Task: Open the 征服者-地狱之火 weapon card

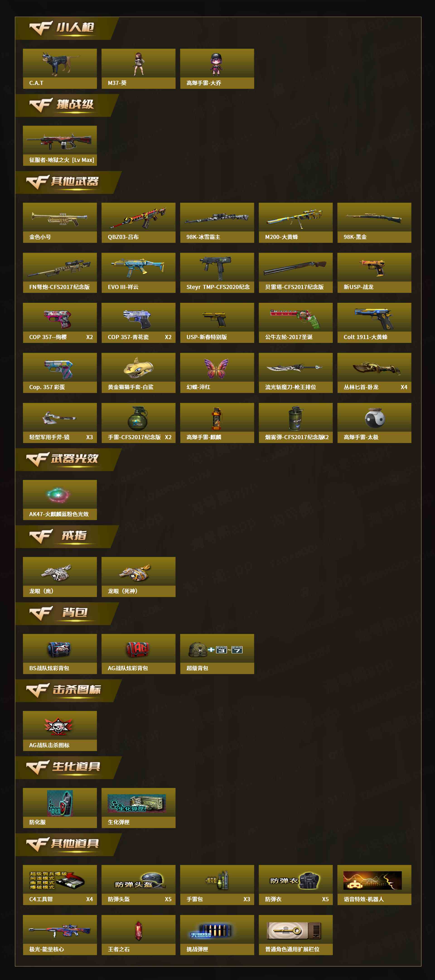Action: tap(60, 146)
